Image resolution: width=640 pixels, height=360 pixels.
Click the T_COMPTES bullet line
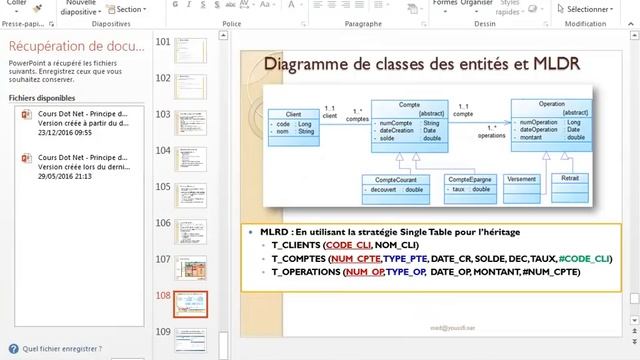pos(442,259)
